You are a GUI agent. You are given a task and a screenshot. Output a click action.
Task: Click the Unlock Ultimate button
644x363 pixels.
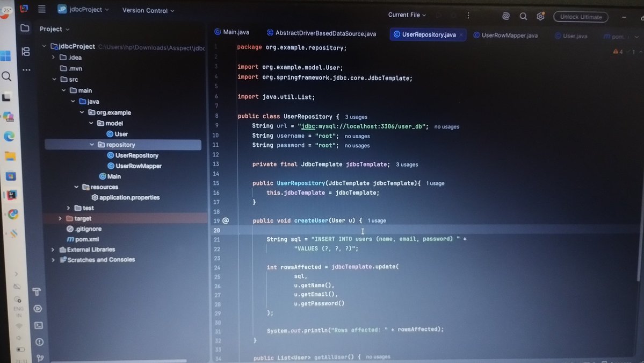point(581,17)
